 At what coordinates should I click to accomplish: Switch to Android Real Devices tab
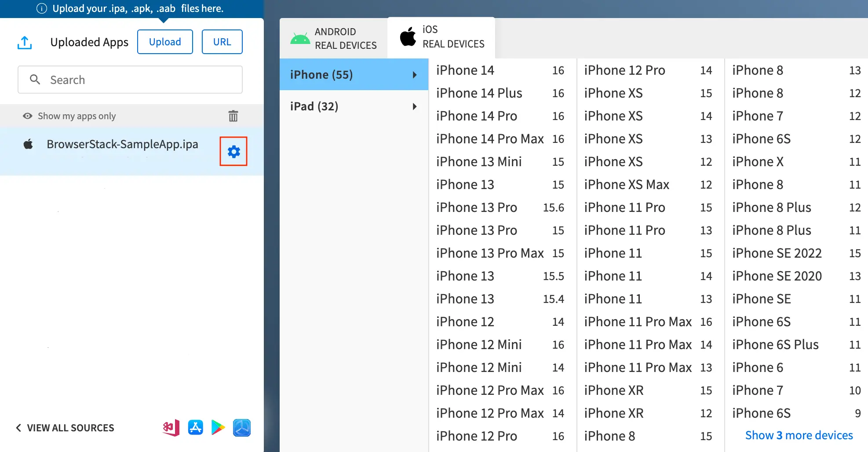[x=334, y=39]
